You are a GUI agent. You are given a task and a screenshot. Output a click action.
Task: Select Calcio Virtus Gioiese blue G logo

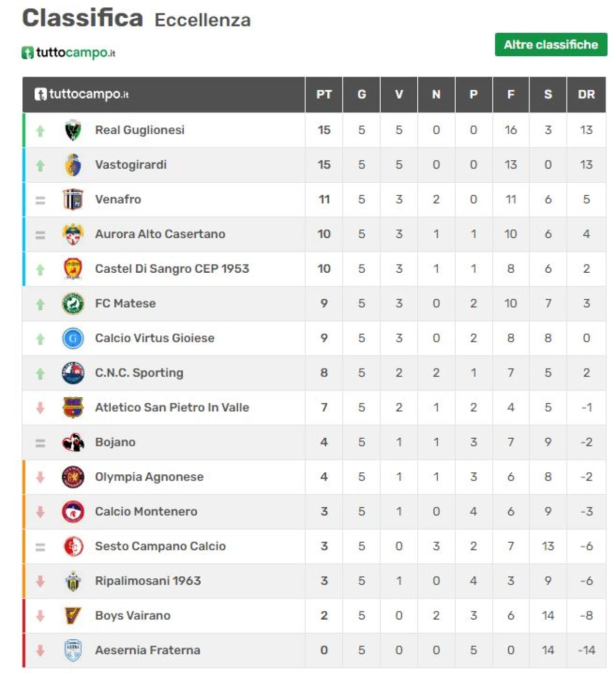(73, 338)
